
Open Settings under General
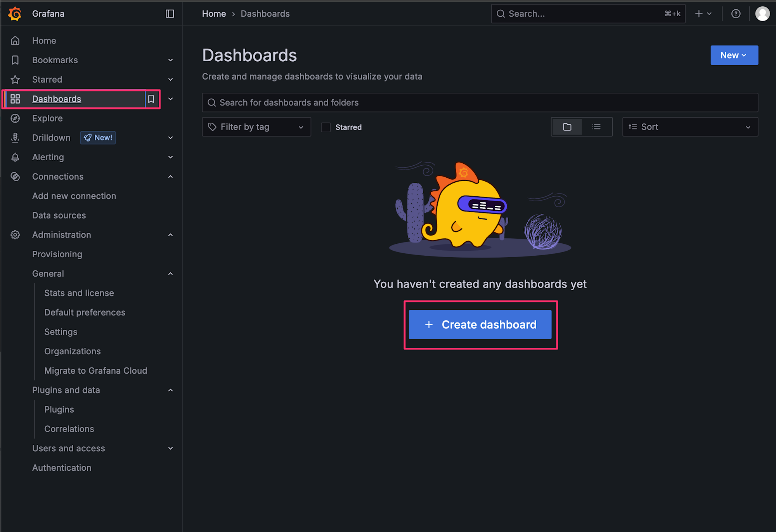coord(61,332)
